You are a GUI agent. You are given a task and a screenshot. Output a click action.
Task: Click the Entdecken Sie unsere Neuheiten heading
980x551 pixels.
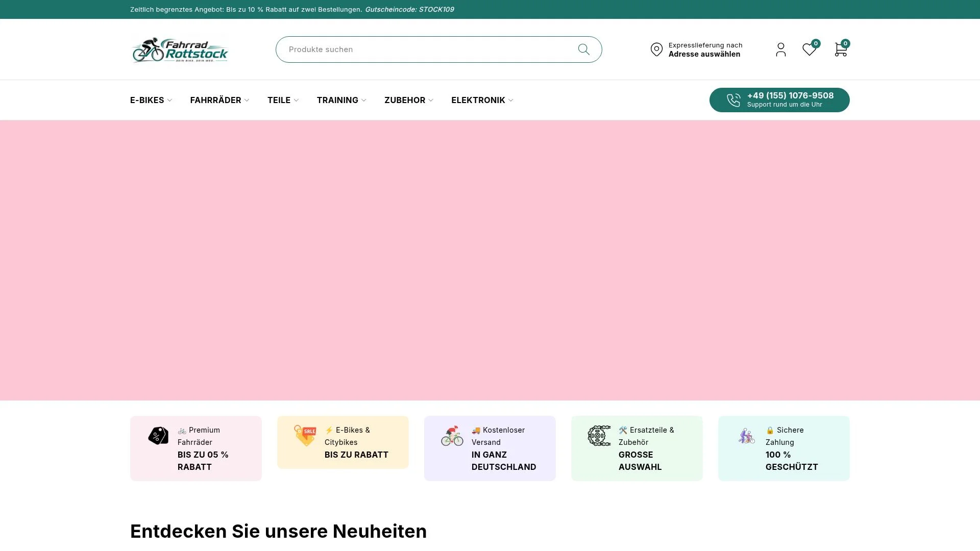[278, 531]
